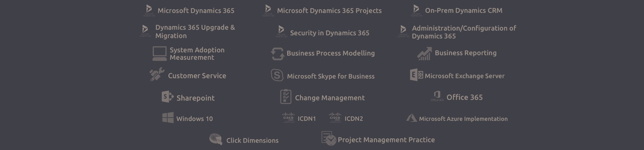The width and height of the screenshot is (644, 150).
Task: Click the Windows 10 logo icon
Action: (x=168, y=118)
